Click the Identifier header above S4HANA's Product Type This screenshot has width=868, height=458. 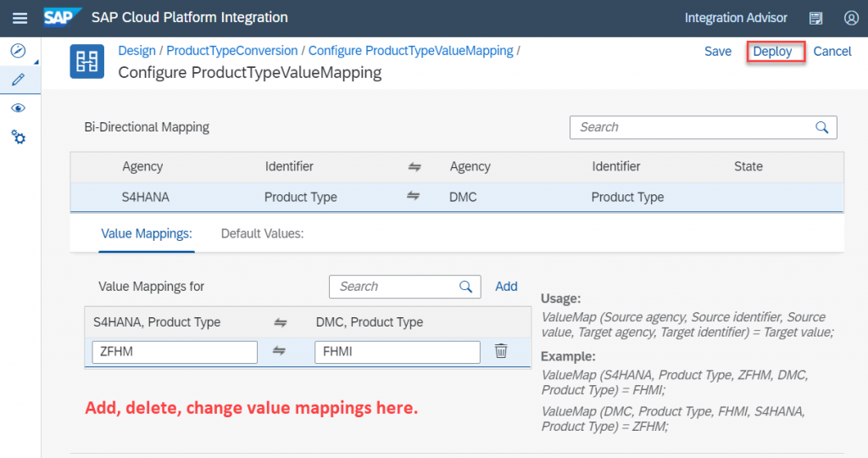click(x=289, y=167)
